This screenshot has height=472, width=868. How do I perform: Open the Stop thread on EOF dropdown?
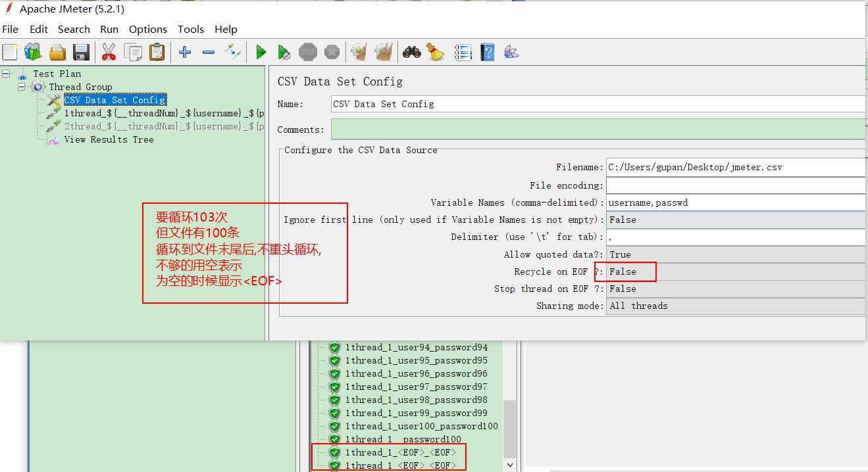(735, 289)
